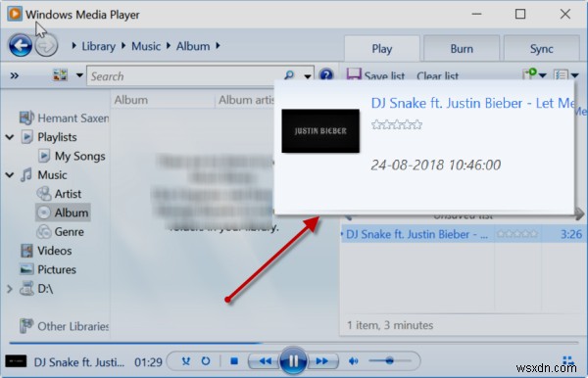588x378 pixels.
Task: Collapse the Playlists tree node
Action: tap(10, 137)
